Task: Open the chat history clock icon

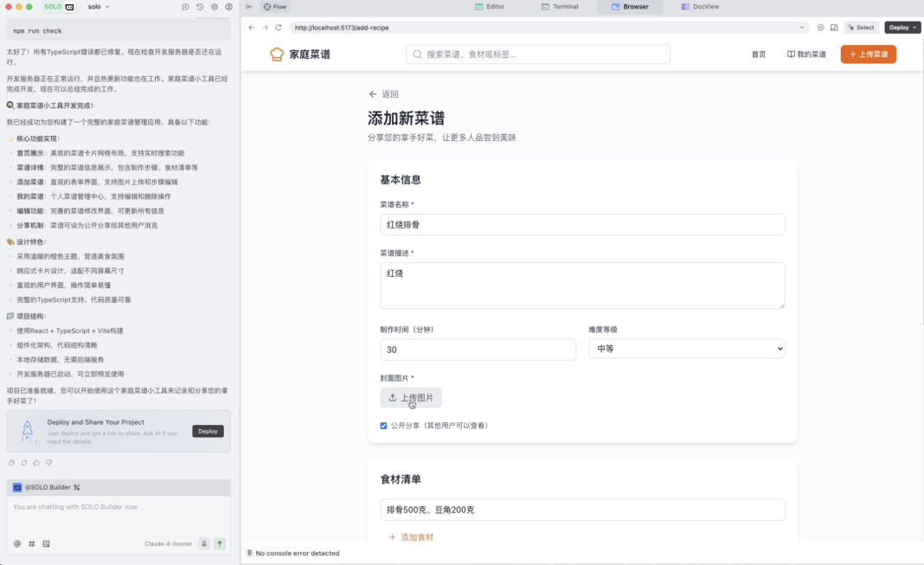Action: (x=200, y=7)
